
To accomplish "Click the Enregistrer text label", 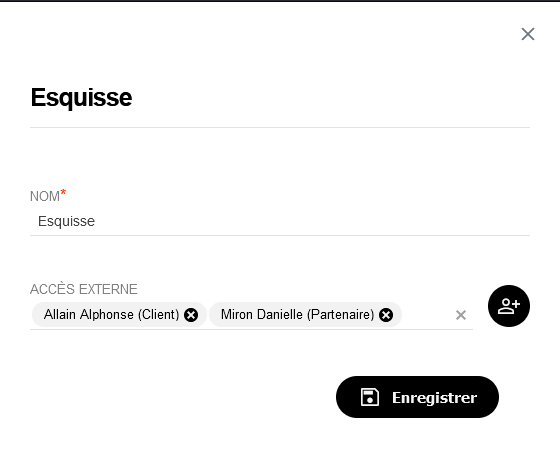I will coord(435,398).
